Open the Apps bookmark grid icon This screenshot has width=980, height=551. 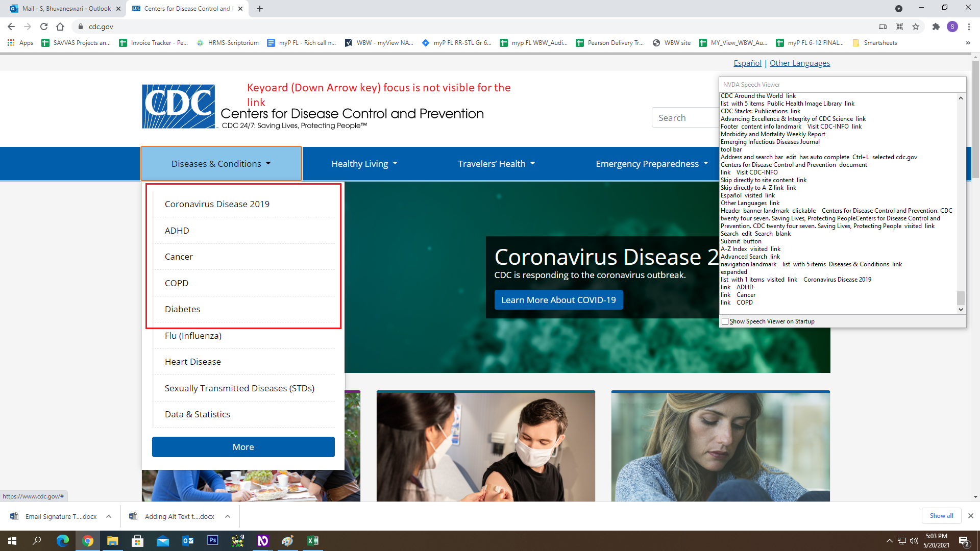pyautogui.click(x=11, y=43)
